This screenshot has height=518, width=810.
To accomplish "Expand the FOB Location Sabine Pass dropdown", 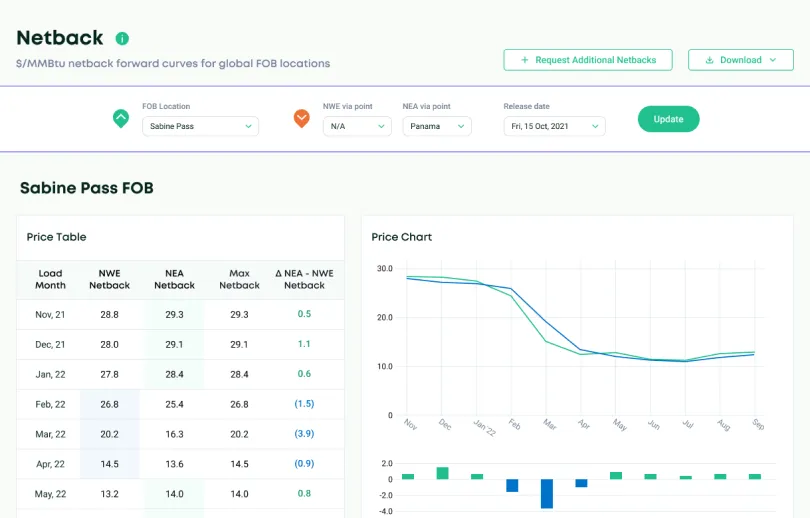I will (200, 126).
